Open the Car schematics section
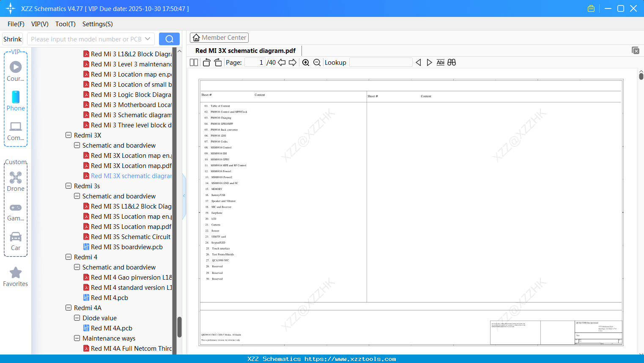Screen dimensions: 644x363 pos(16,237)
